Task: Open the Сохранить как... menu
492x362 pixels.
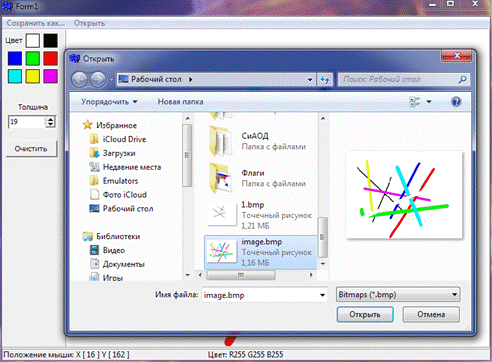Action: click(36, 23)
